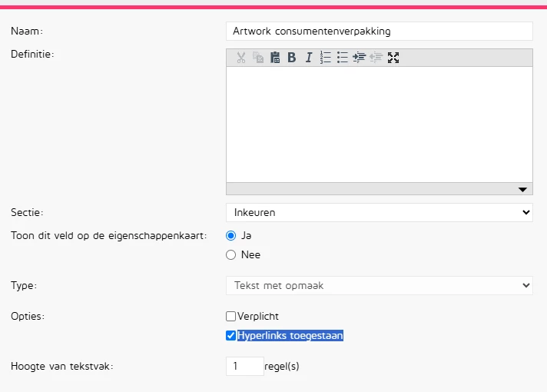Decrease indent in the editor

click(376, 58)
